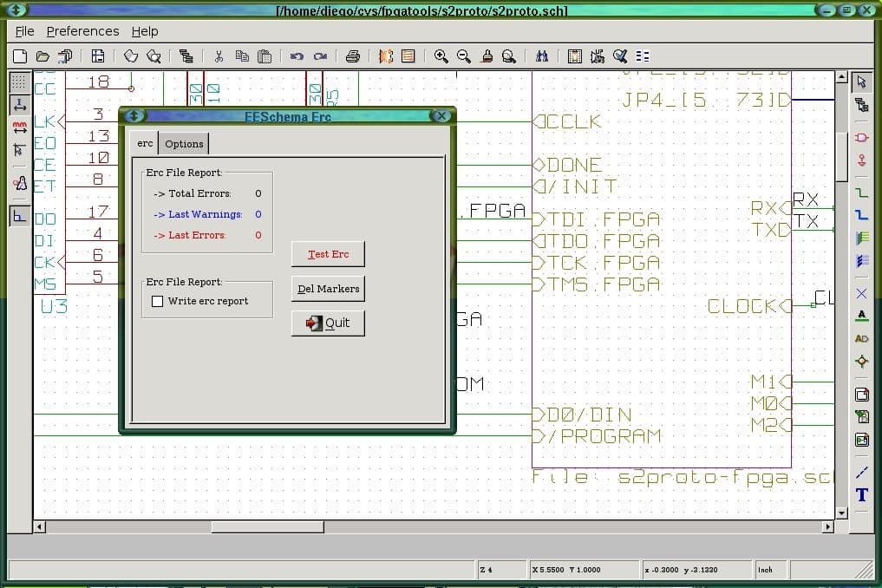
Task: Click the Quit button in ERC dialog
Action: click(x=328, y=323)
